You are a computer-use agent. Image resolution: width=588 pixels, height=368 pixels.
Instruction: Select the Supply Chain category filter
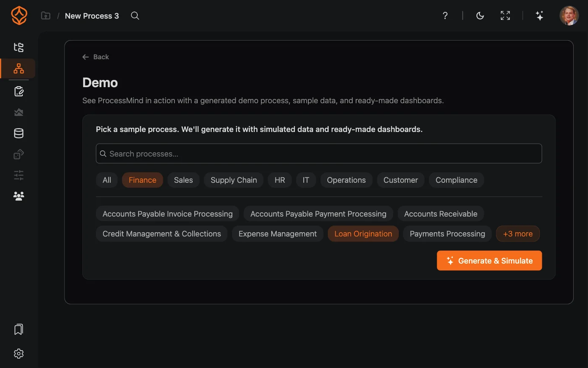[x=234, y=180]
